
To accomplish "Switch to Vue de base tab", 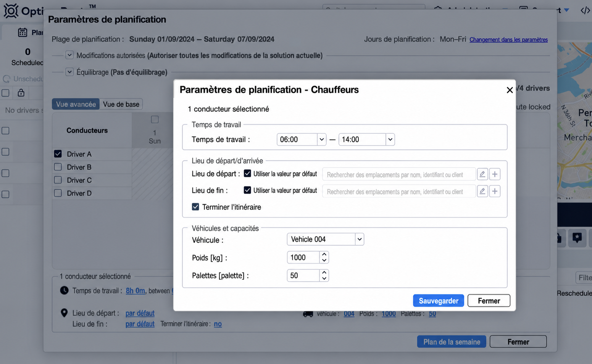I will 121,104.
